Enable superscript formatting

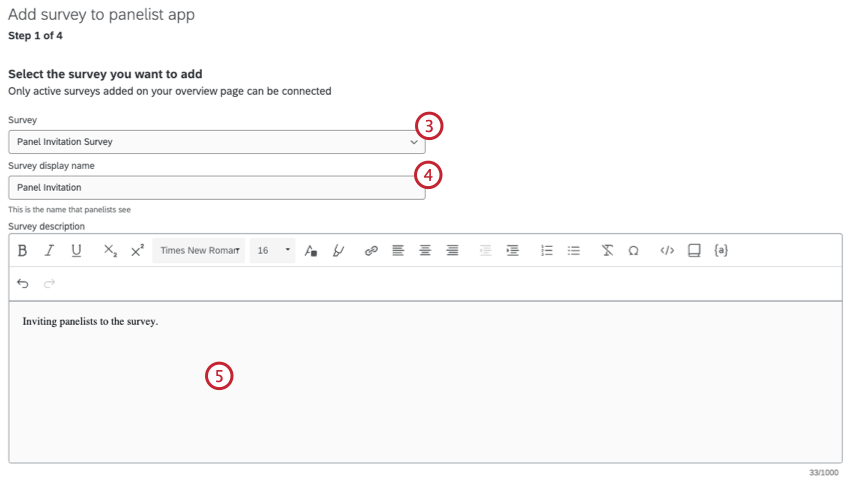pyautogui.click(x=137, y=250)
